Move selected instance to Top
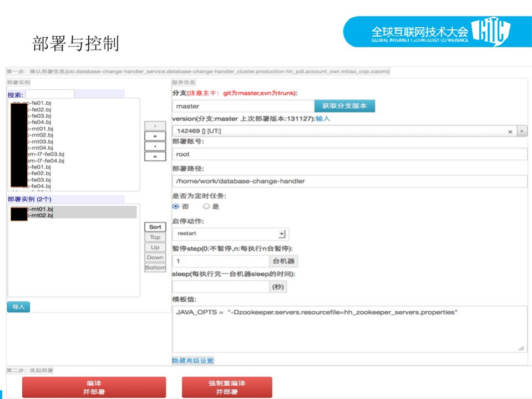The width and height of the screenshot is (532, 399). (155, 237)
